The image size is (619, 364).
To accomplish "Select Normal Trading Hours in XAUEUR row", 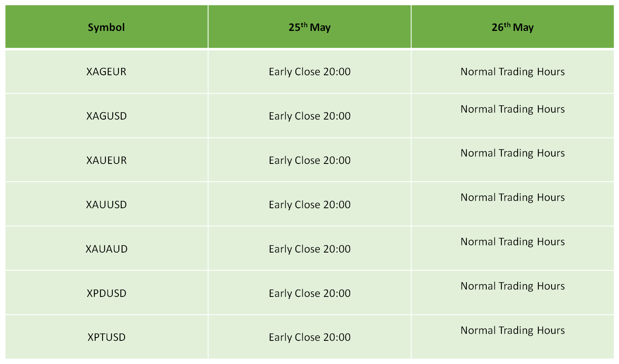I will (512, 153).
